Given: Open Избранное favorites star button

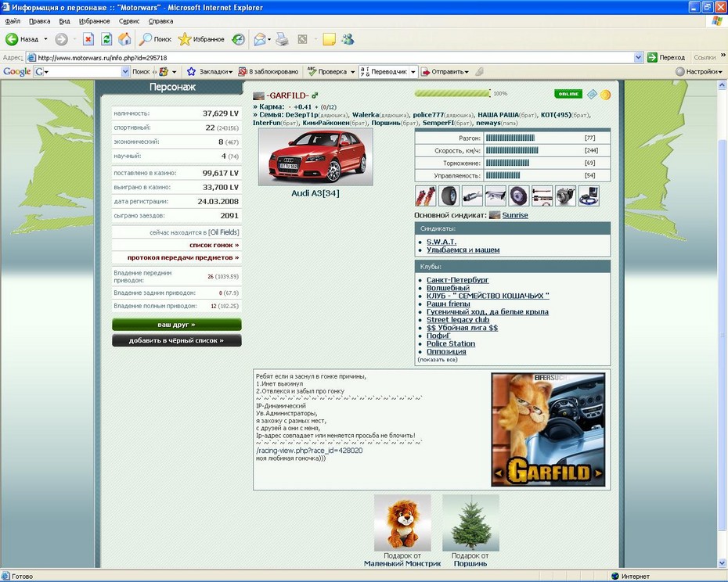Looking at the screenshot, I should point(201,39).
